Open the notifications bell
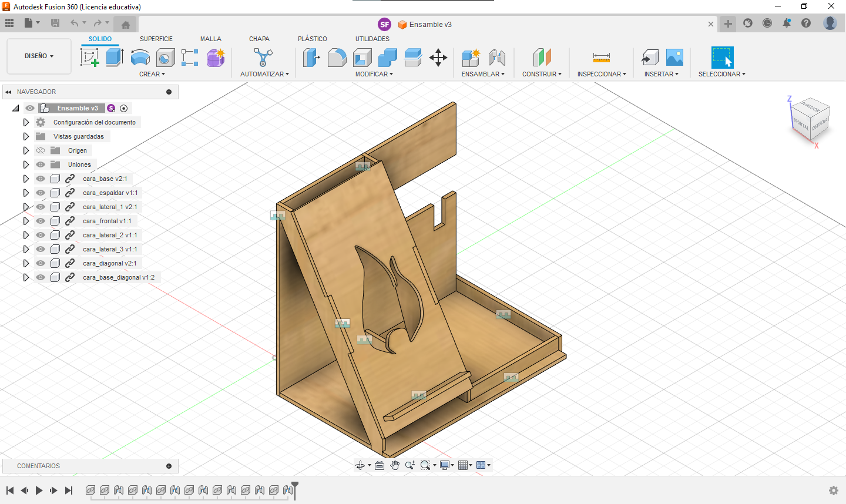 787,23
